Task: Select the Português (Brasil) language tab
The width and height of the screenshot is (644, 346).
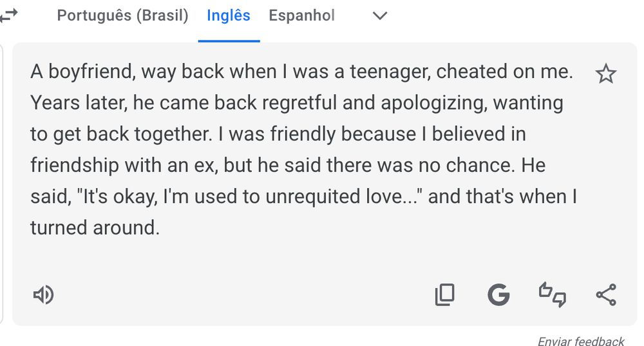Action: tap(122, 16)
